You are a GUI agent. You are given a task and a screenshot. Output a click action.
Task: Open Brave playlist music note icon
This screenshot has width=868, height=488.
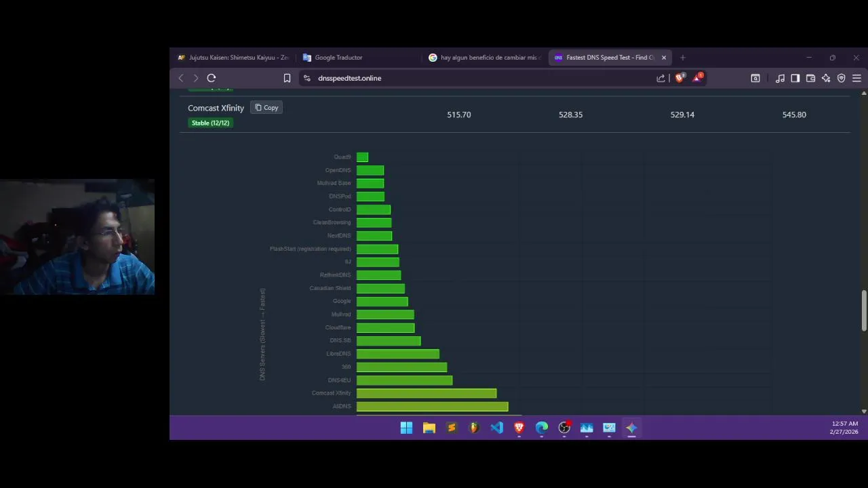[x=781, y=78]
